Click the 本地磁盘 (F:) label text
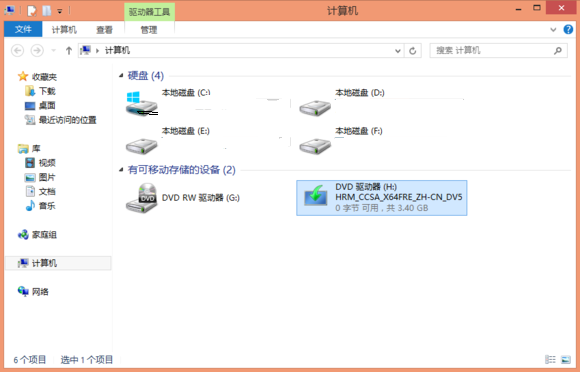This screenshot has height=372, width=580. pyautogui.click(x=359, y=131)
